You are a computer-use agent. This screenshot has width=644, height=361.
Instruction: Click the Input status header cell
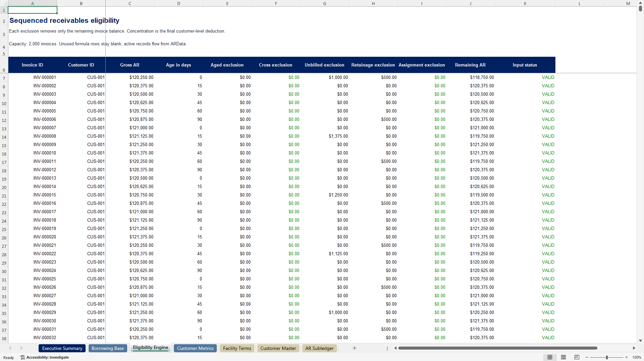pos(525,65)
